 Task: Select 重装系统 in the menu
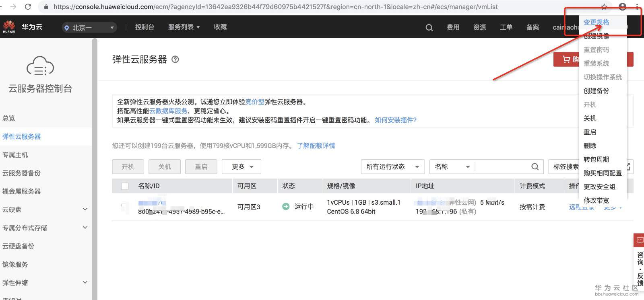[596, 64]
